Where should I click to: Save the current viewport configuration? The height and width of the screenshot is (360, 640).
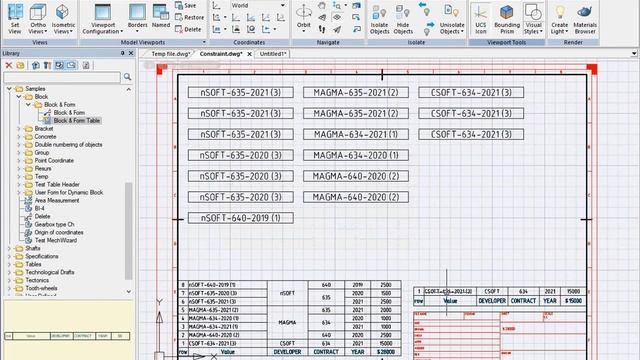tap(186, 5)
